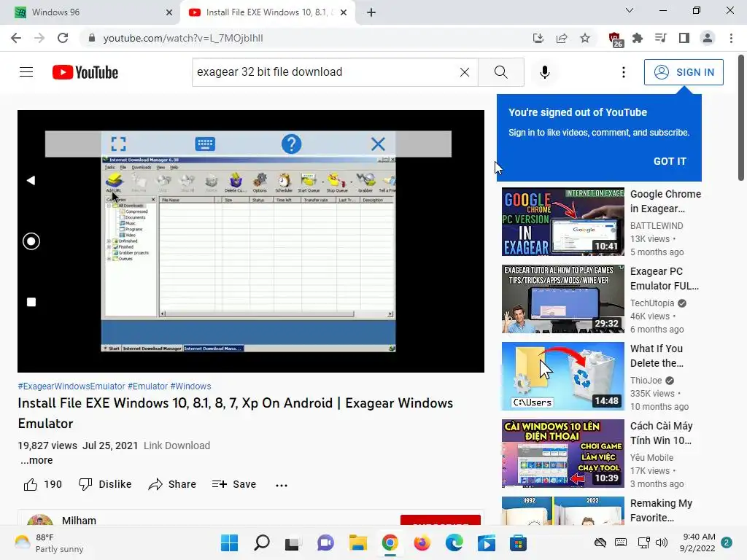Open Chrome three-dot menu
Screen dimensions: 747x560
(731, 38)
